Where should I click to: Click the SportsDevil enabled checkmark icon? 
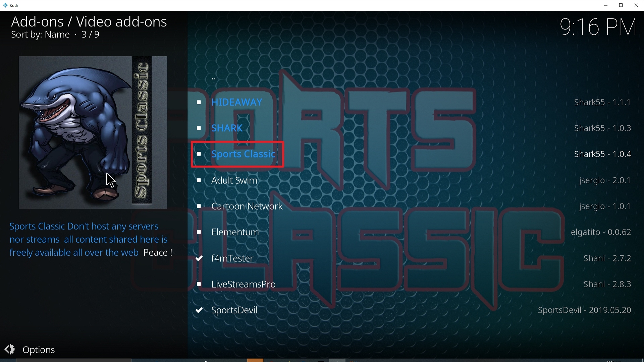[199, 310]
